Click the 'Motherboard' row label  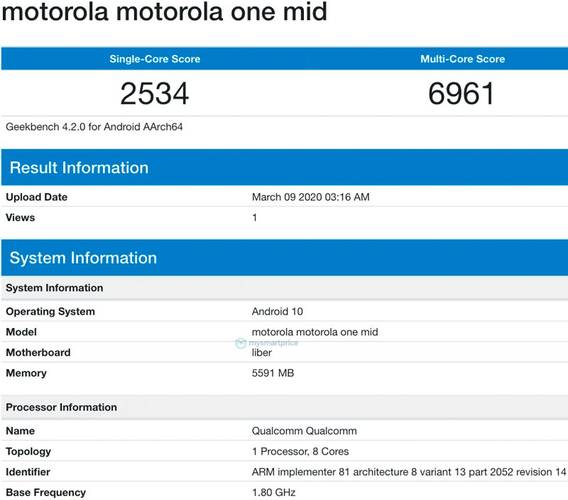pyautogui.click(x=38, y=353)
